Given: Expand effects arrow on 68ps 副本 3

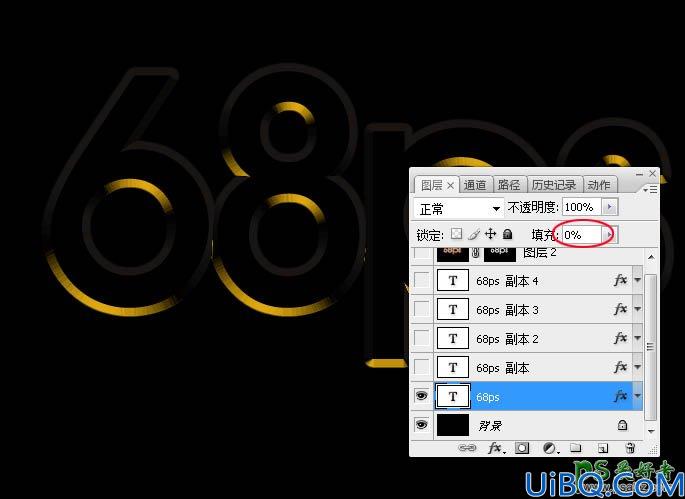Looking at the screenshot, I should (637, 309).
